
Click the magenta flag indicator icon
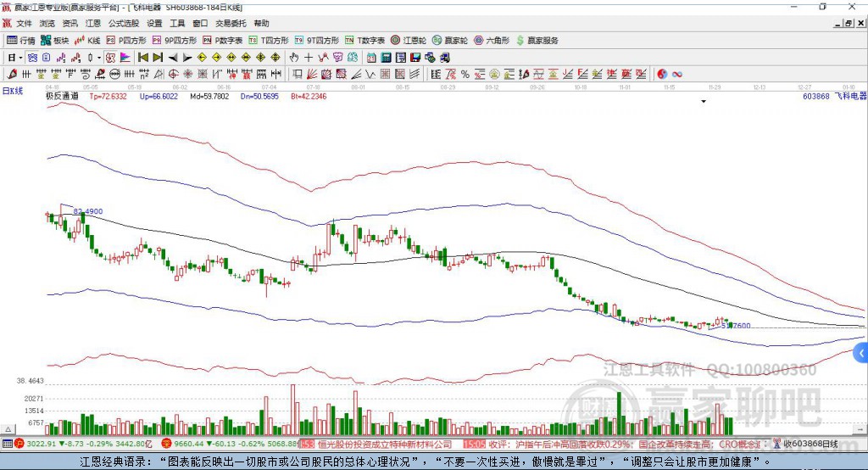point(125,58)
